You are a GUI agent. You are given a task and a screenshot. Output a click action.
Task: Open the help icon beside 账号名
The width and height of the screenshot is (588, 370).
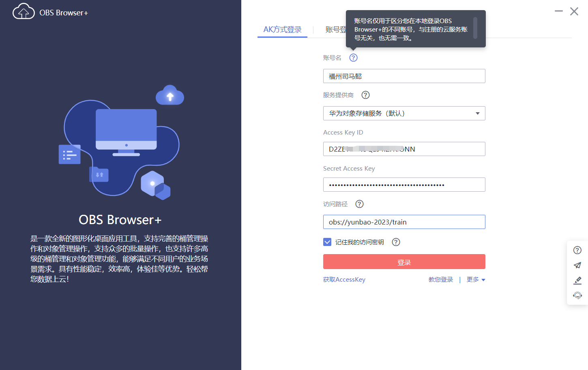click(x=353, y=58)
